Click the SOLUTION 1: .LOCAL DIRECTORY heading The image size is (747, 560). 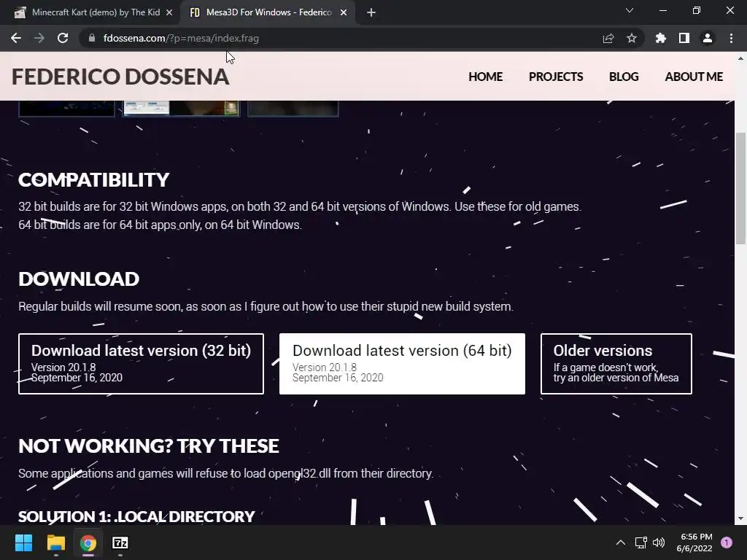tap(136, 517)
